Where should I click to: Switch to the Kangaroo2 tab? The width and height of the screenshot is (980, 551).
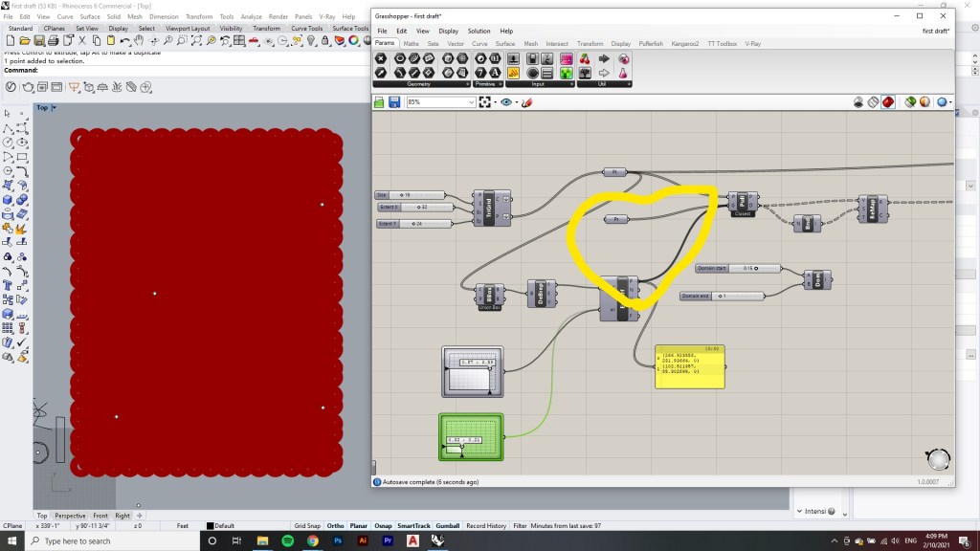coord(683,44)
